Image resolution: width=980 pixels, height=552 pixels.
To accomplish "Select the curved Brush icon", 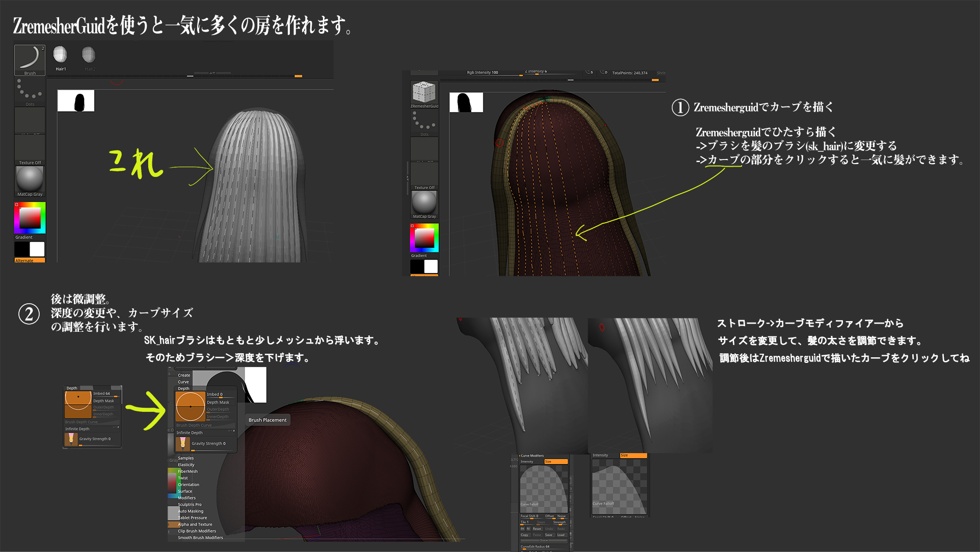I will 30,58.
